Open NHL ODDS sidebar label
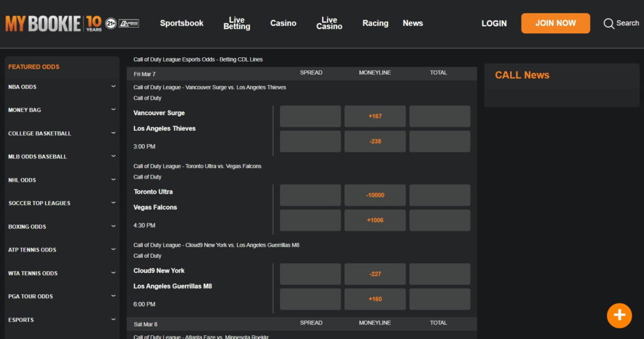Image resolution: width=644 pixels, height=339 pixels. 22,180
